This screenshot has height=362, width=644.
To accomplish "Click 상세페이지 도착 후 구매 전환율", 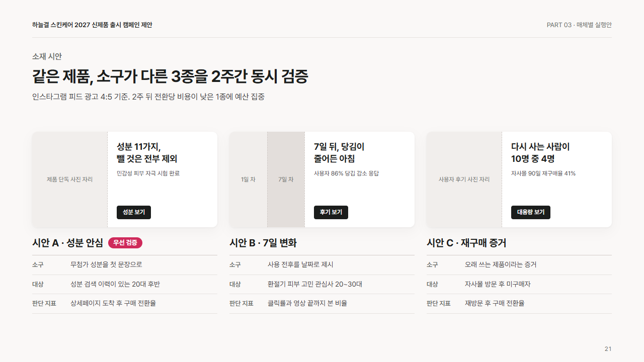I will (x=113, y=303).
